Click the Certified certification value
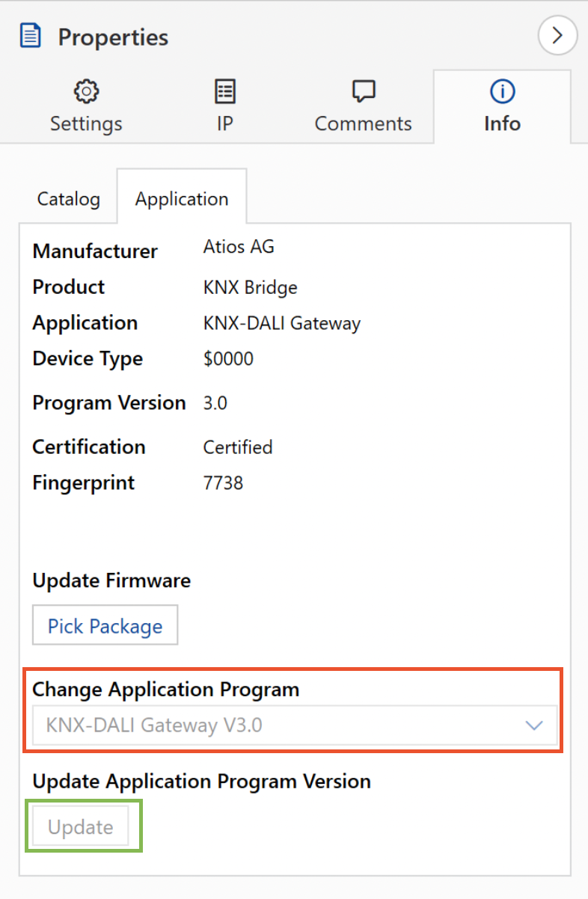Image resolution: width=588 pixels, height=899 pixels. coord(238,447)
